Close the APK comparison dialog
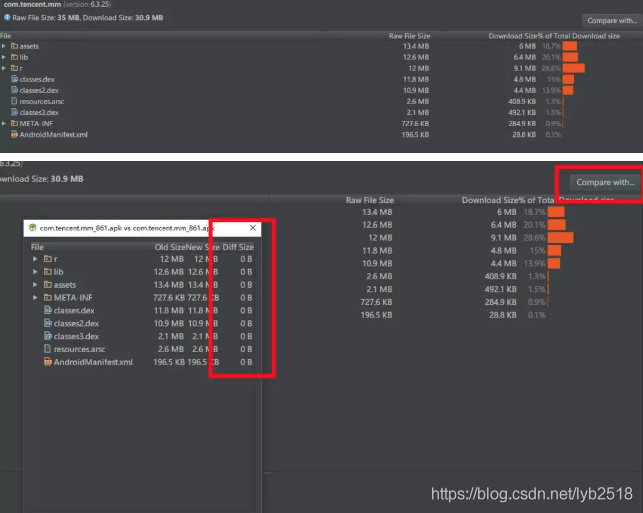 (253, 228)
